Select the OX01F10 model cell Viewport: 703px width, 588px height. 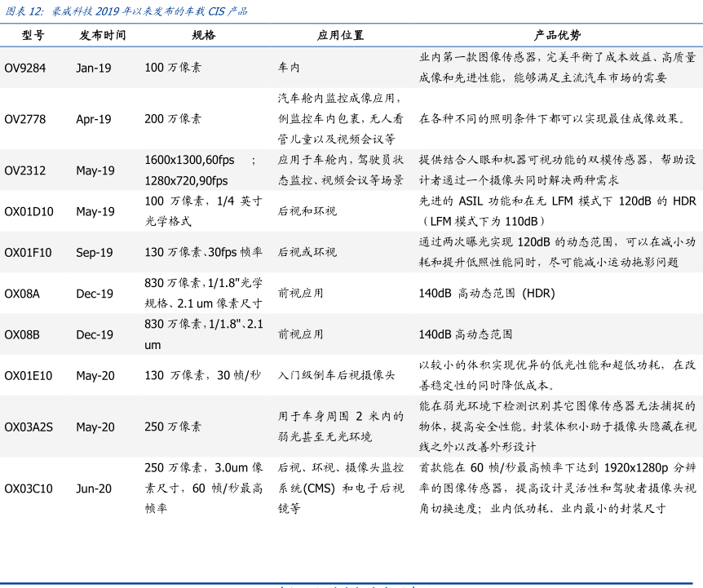29,253
